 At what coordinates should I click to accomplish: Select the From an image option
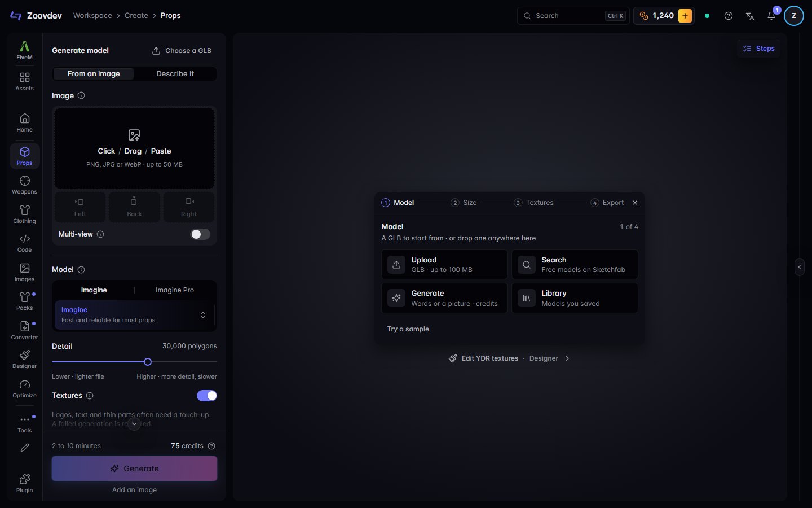(94, 74)
